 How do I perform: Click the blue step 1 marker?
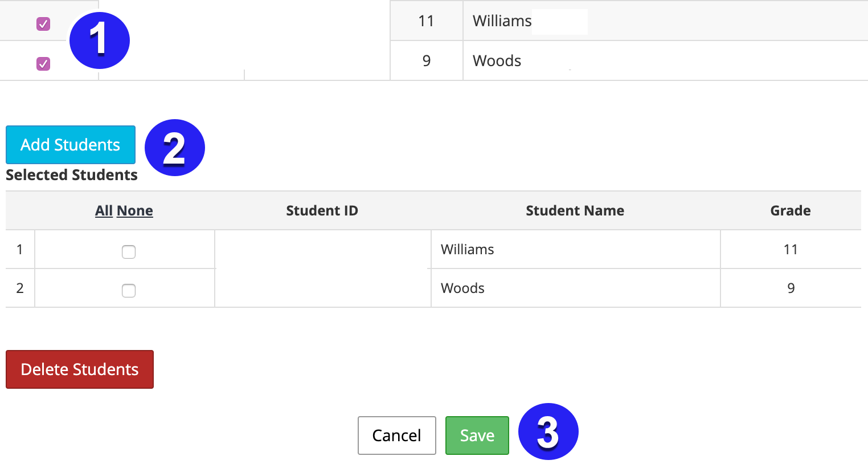tap(100, 40)
